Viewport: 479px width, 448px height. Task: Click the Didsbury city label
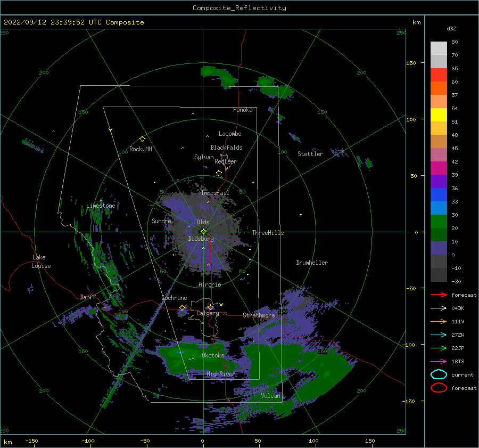[x=201, y=239]
